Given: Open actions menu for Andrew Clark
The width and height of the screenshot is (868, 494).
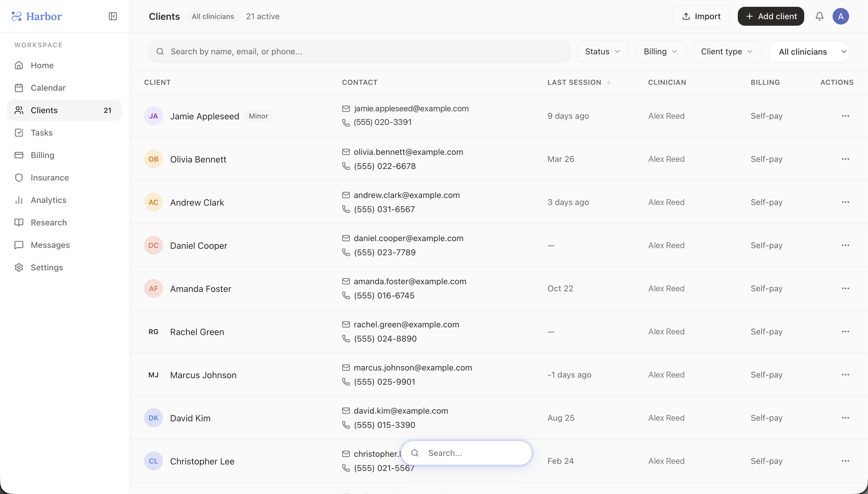Looking at the screenshot, I should [845, 202].
